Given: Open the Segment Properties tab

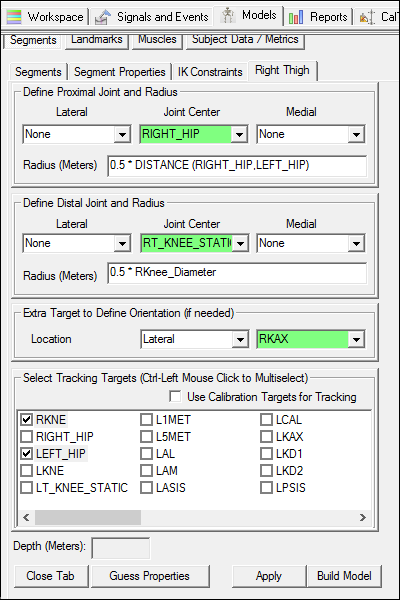Looking at the screenshot, I should (119, 72).
